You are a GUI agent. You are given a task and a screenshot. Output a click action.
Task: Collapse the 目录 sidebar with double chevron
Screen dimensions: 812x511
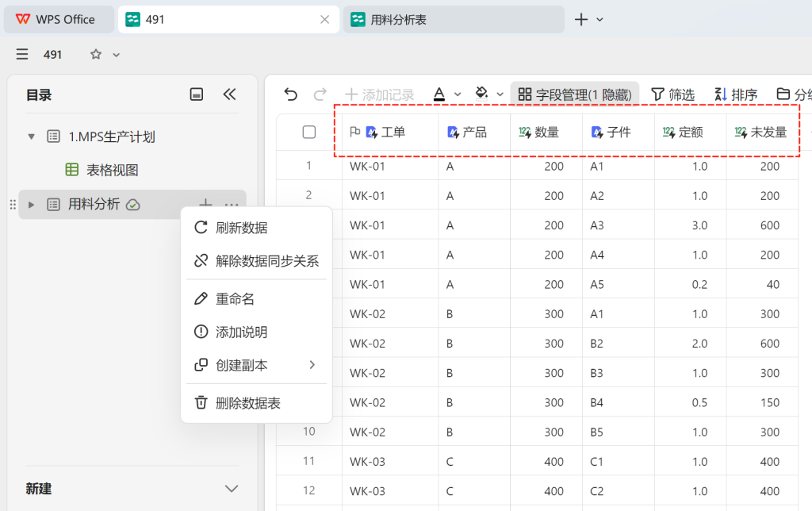click(229, 94)
